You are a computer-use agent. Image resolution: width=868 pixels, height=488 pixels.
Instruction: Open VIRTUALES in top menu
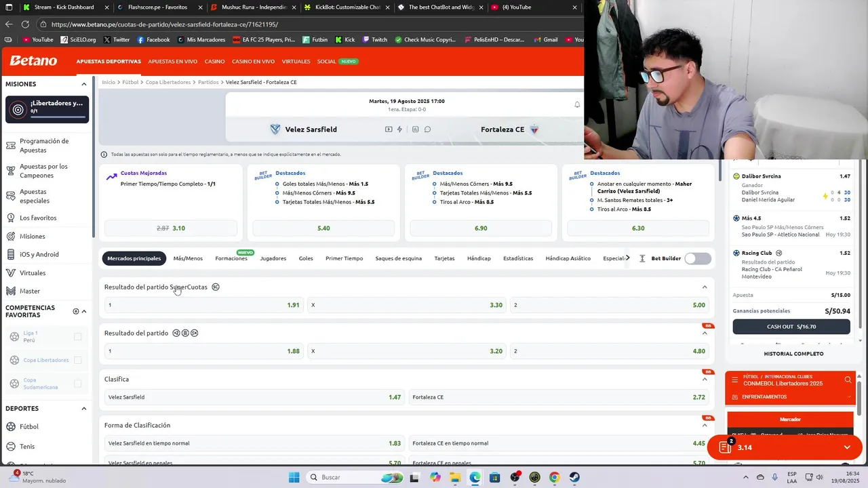pos(296,61)
